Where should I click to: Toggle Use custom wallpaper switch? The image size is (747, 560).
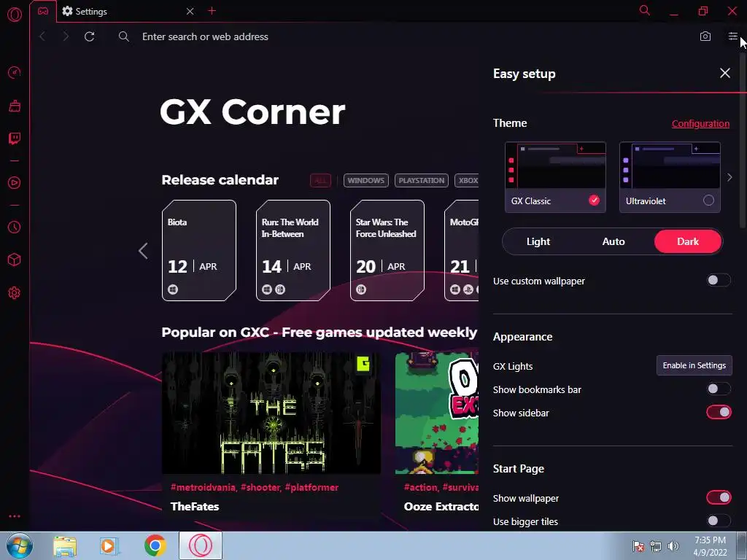(719, 280)
